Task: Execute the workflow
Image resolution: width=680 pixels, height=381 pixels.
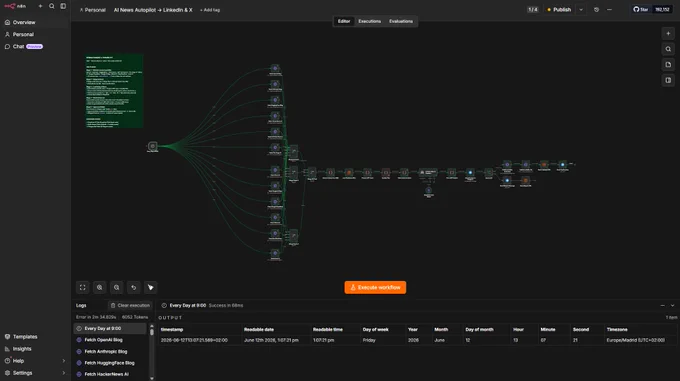Action: [375, 287]
